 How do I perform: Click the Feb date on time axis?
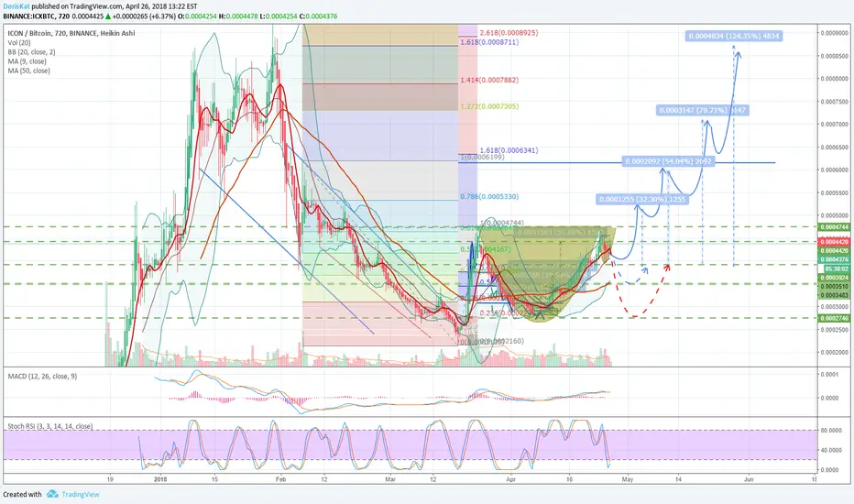pyautogui.click(x=280, y=479)
